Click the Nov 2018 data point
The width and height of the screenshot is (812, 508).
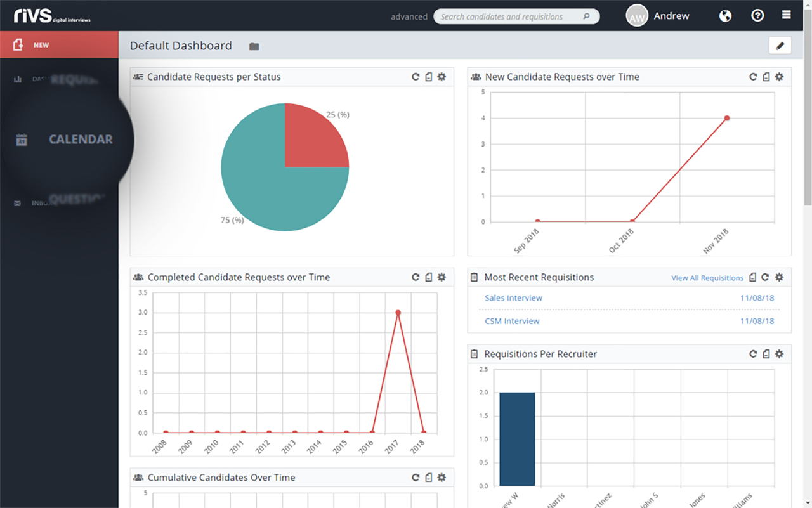[x=727, y=118]
